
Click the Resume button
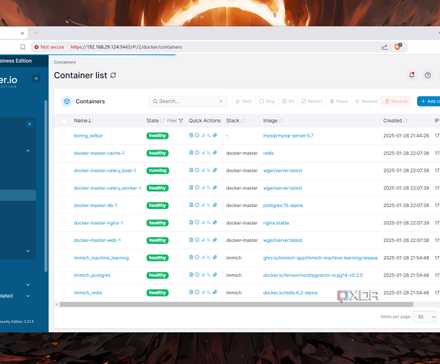point(366,101)
